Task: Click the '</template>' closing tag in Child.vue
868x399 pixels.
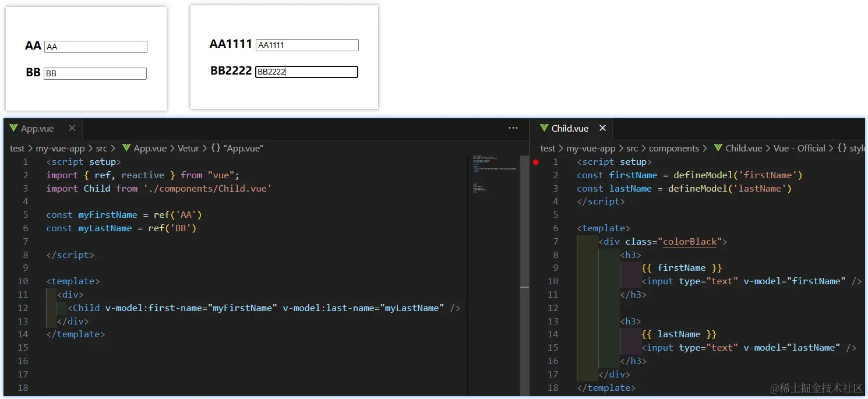Action: (x=606, y=388)
